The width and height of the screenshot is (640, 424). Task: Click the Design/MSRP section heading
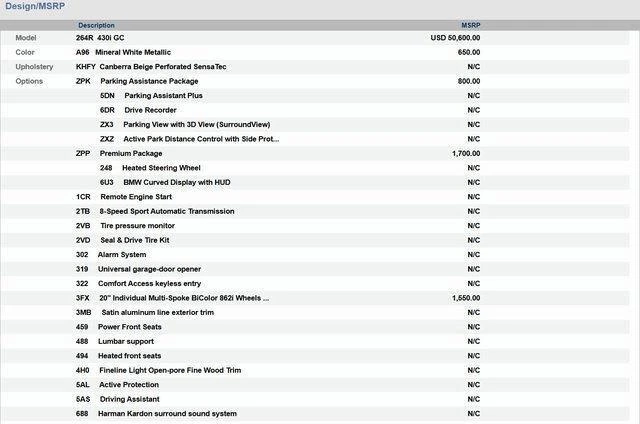click(x=35, y=7)
